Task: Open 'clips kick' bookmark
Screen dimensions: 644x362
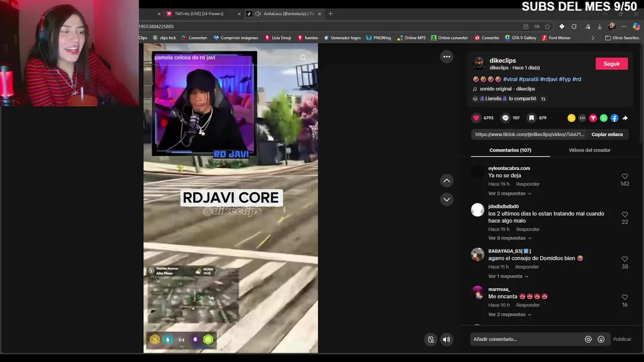Action: (x=164, y=38)
